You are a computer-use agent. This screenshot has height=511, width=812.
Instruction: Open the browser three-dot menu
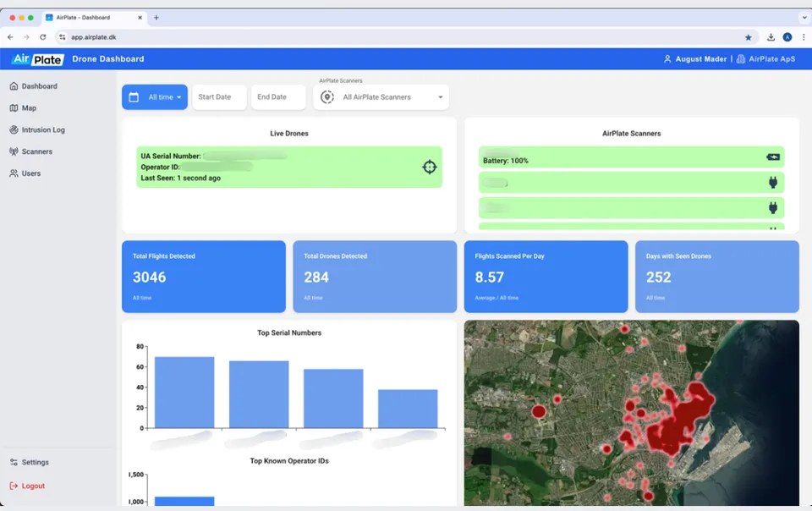coord(804,37)
